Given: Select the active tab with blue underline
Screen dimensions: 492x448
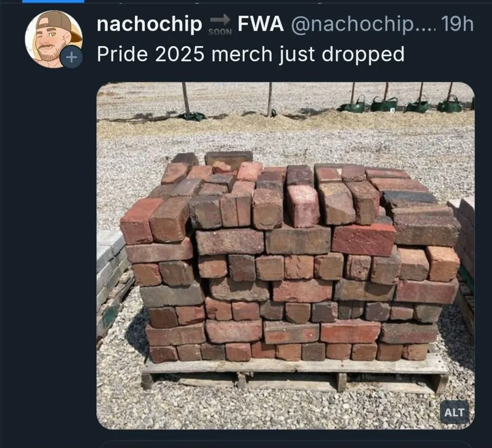Looking at the screenshot, I should tap(53, 1).
